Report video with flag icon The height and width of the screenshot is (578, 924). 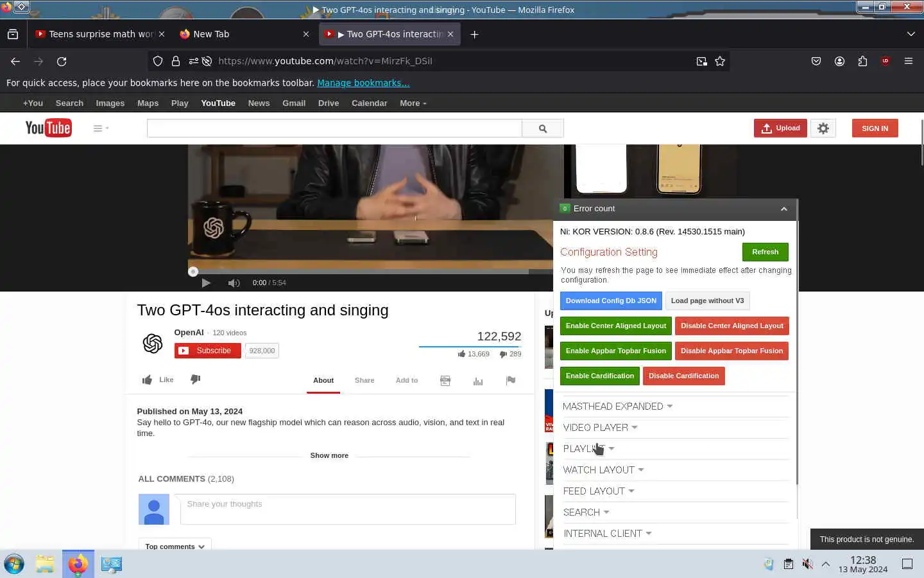tap(511, 381)
